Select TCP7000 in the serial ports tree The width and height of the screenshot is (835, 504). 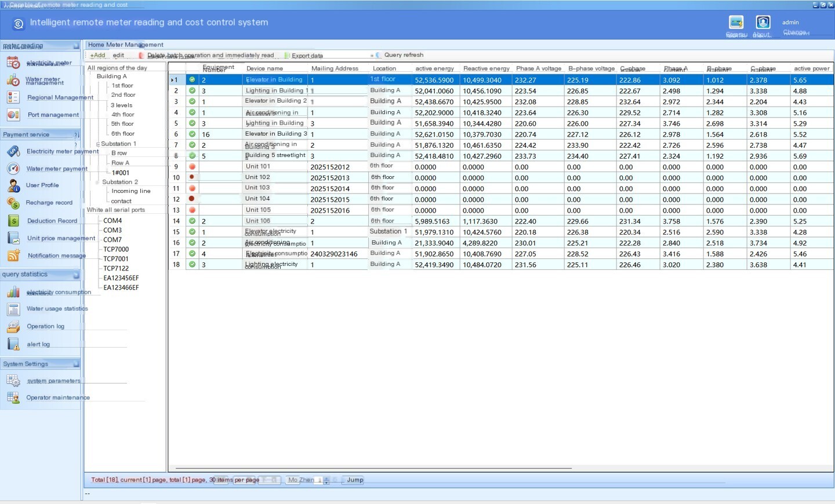click(116, 249)
